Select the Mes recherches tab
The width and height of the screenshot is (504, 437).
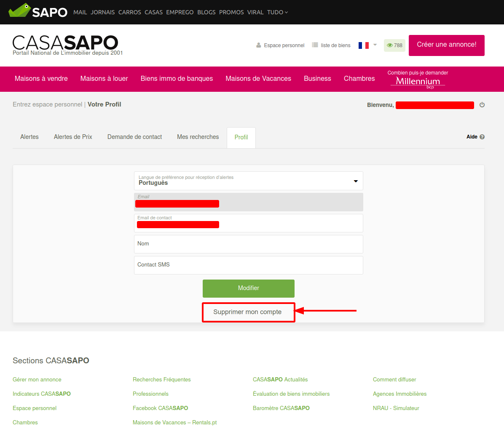click(x=198, y=137)
